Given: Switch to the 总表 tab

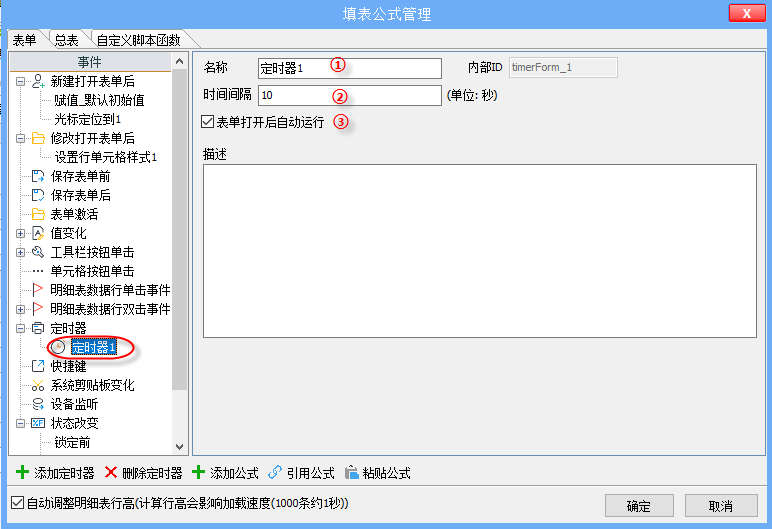Looking at the screenshot, I should coord(67,40).
